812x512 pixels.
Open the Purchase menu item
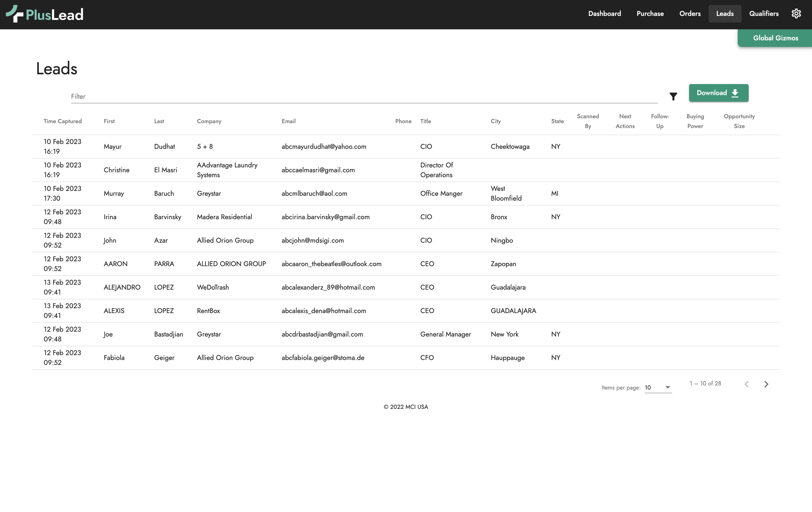pyautogui.click(x=650, y=14)
